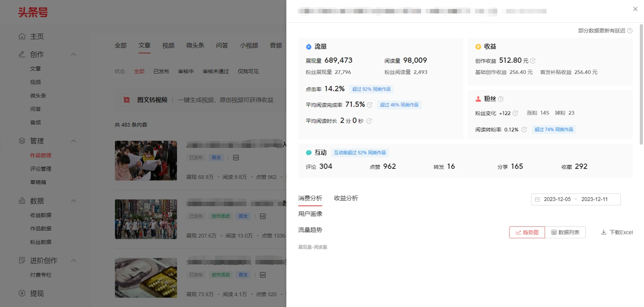Click AD icon on first article row

click(236, 157)
